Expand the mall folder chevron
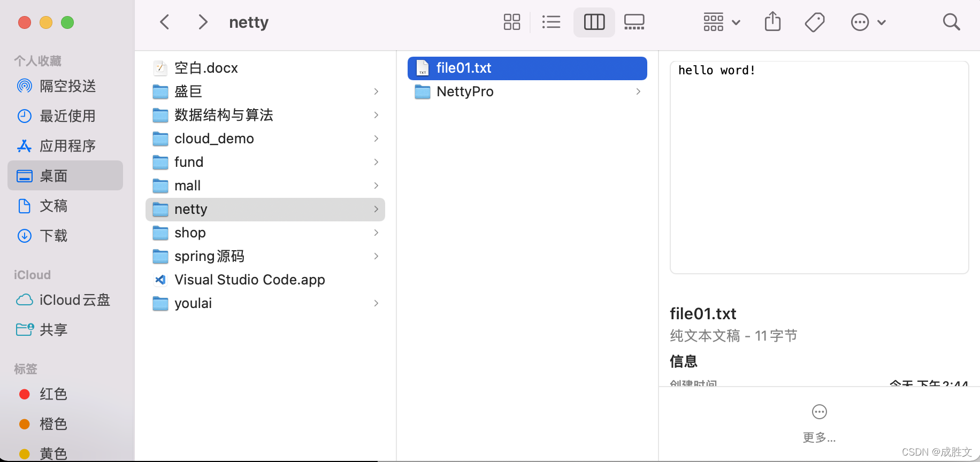This screenshot has width=980, height=462. 376,186
